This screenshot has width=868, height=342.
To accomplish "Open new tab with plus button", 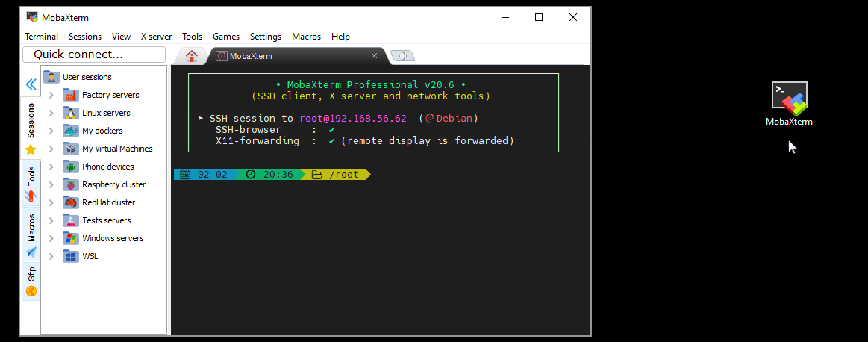I will [403, 56].
